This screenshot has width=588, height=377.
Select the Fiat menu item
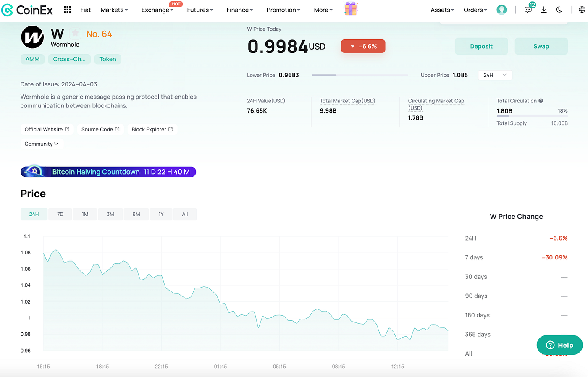86,10
